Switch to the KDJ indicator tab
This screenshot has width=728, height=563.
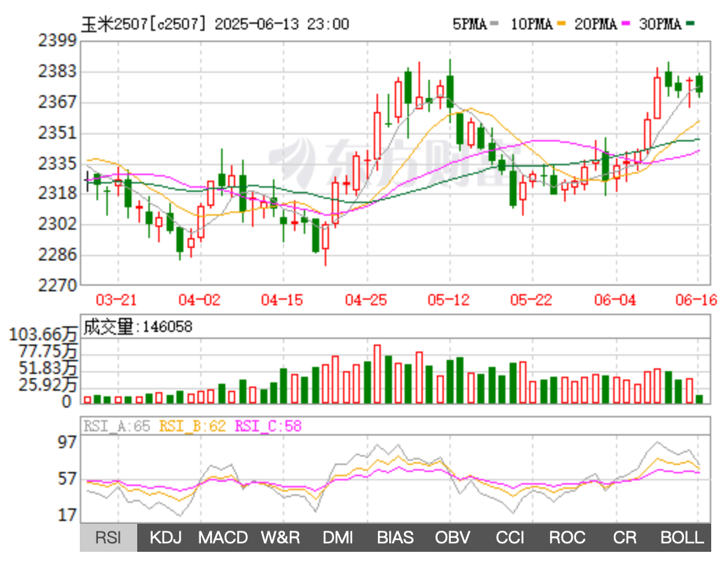(166, 538)
